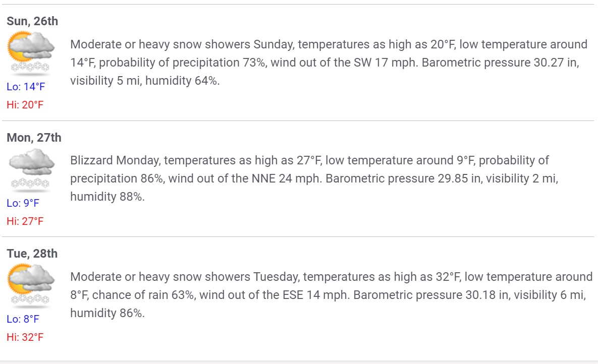
Task: Click Sunday's Lo: 14°F label
Action: 26,87
